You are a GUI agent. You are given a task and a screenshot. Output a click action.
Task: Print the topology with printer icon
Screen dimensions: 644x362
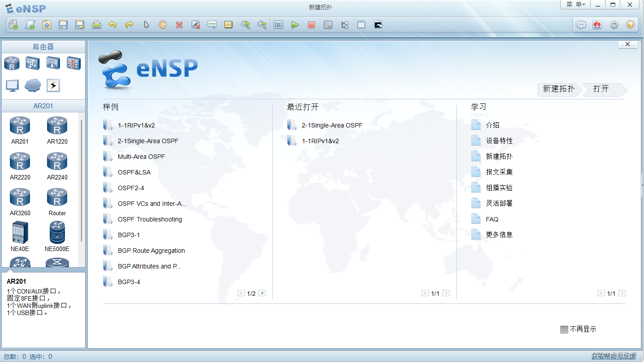click(96, 25)
